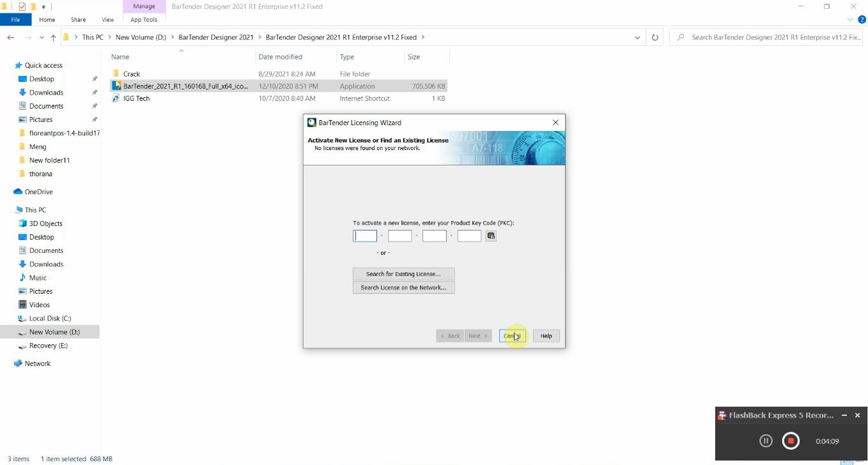Cancel the BarTender Licensing Wizard
The image size is (868, 465).
512,336
